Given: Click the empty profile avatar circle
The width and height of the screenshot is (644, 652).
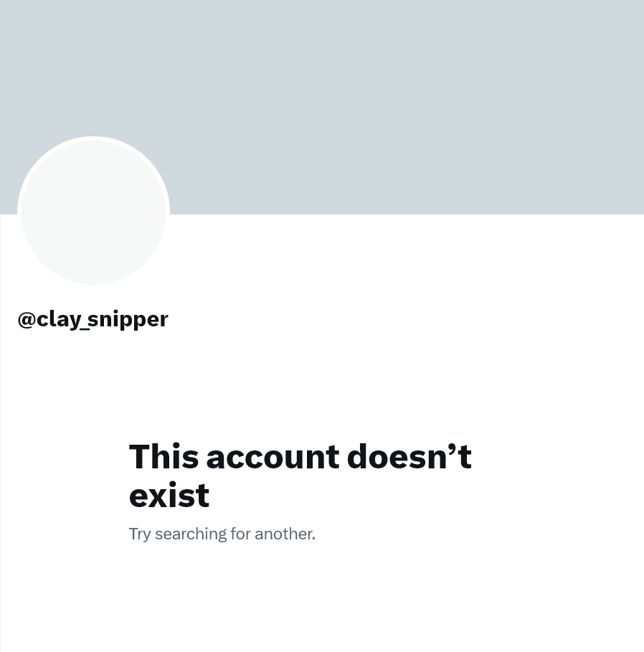Looking at the screenshot, I should pyautogui.click(x=93, y=212).
